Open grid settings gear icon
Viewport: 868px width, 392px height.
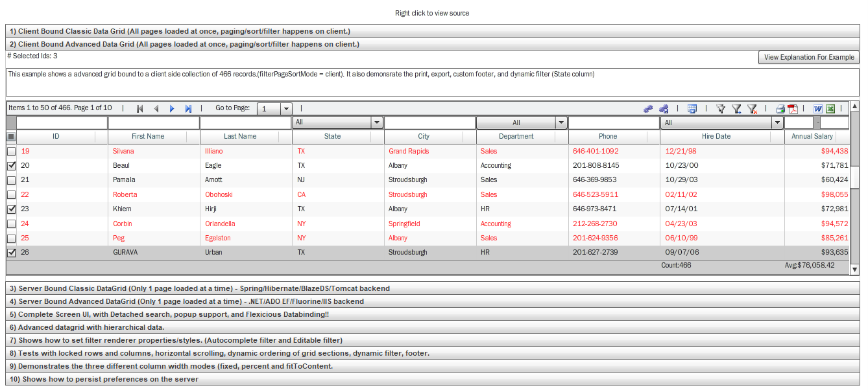coord(647,109)
